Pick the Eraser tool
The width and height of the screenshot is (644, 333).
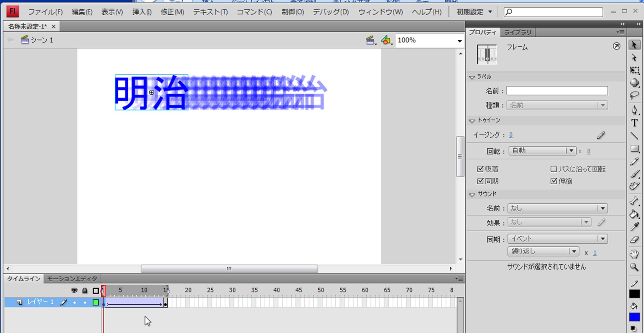click(x=634, y=240)
